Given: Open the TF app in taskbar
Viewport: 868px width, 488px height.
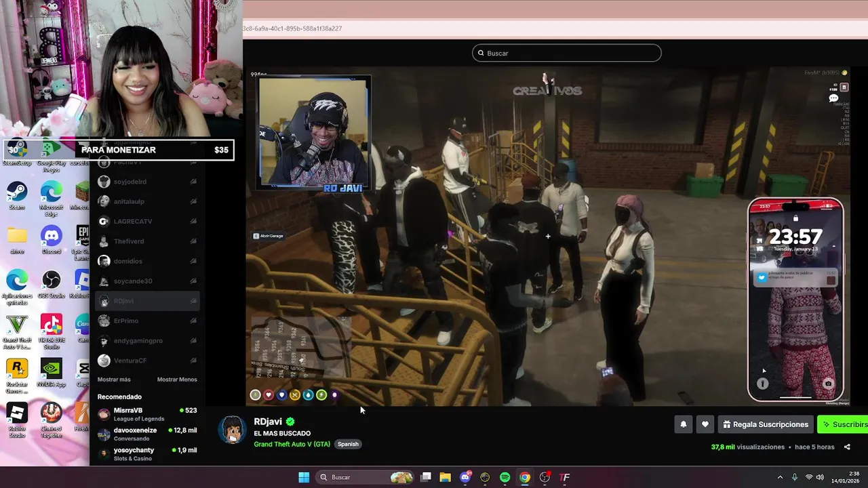Looking at the screenshot, I should click(564, 477).
